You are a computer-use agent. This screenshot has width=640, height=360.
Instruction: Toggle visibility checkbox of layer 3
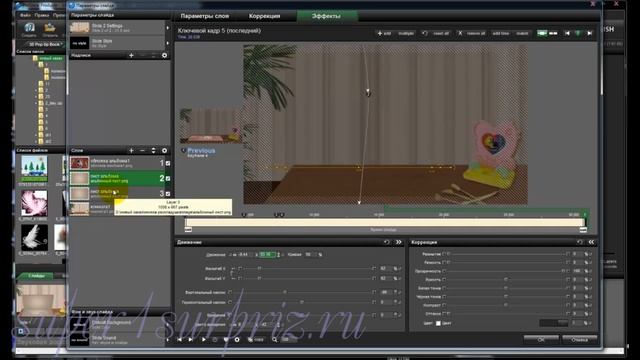168,193
